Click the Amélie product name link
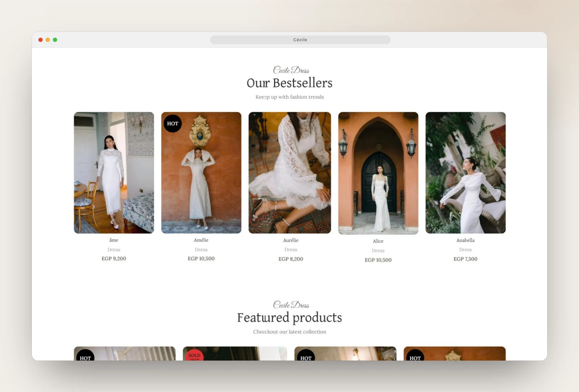 (201, 240)
